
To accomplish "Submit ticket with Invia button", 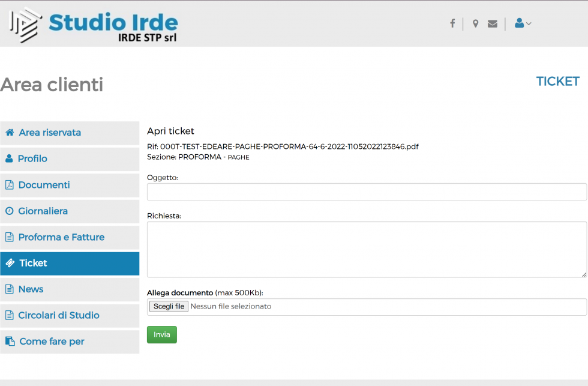I will coord(162,334).
